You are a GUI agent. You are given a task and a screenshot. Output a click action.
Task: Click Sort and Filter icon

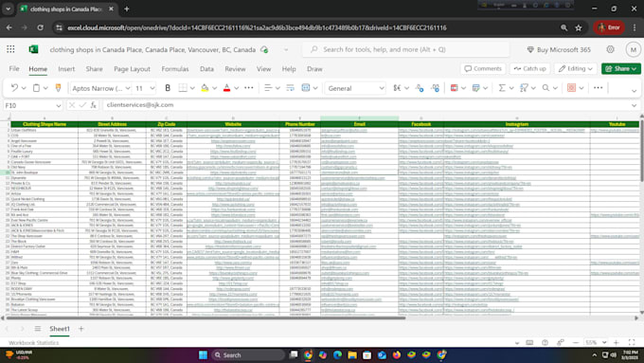point(524,88)
